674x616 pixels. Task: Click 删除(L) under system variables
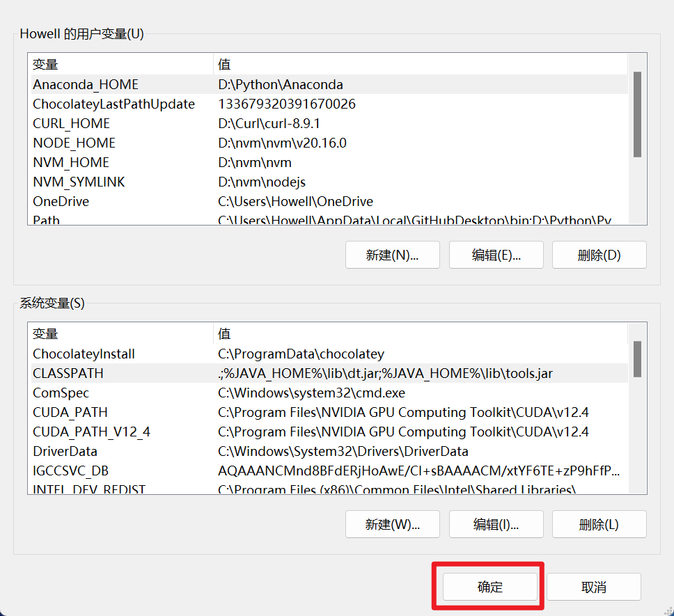point(599,524)
